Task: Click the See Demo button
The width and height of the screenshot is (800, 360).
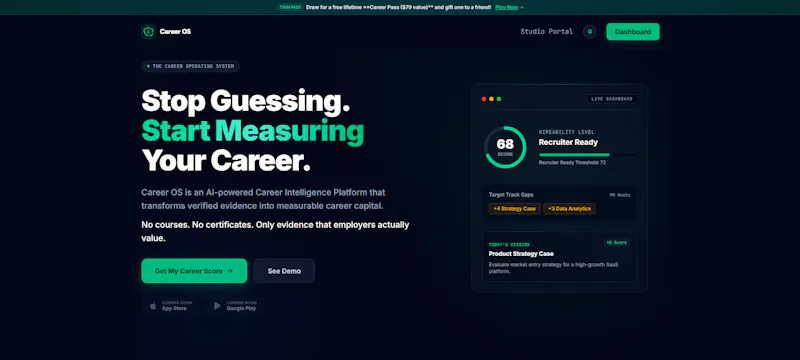Action: point(284,271)
